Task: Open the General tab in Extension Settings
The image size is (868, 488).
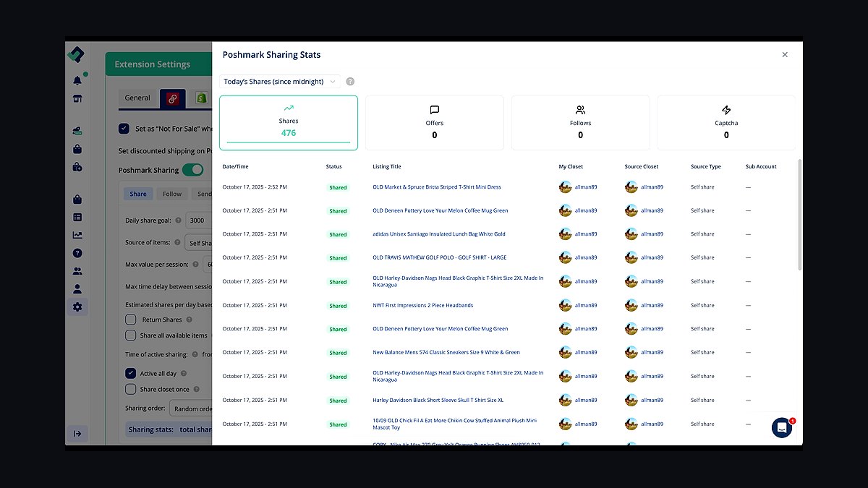Action: click(137, 98)
